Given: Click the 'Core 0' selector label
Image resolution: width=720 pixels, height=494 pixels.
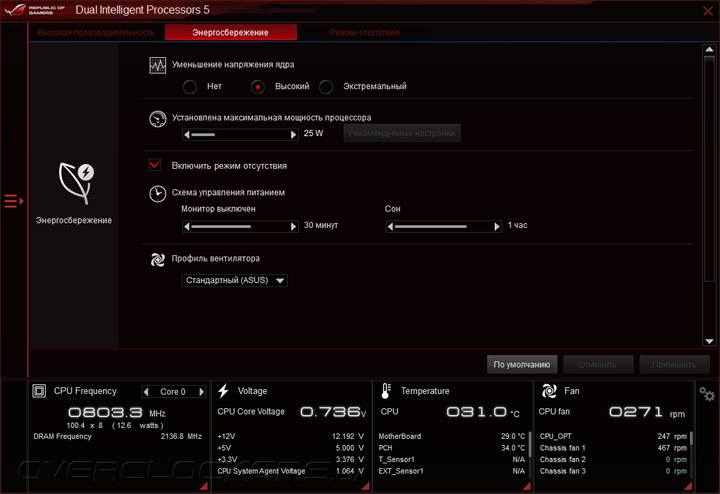Looking at the screenshot, I should pyautogui.click(x=173, y=392).
